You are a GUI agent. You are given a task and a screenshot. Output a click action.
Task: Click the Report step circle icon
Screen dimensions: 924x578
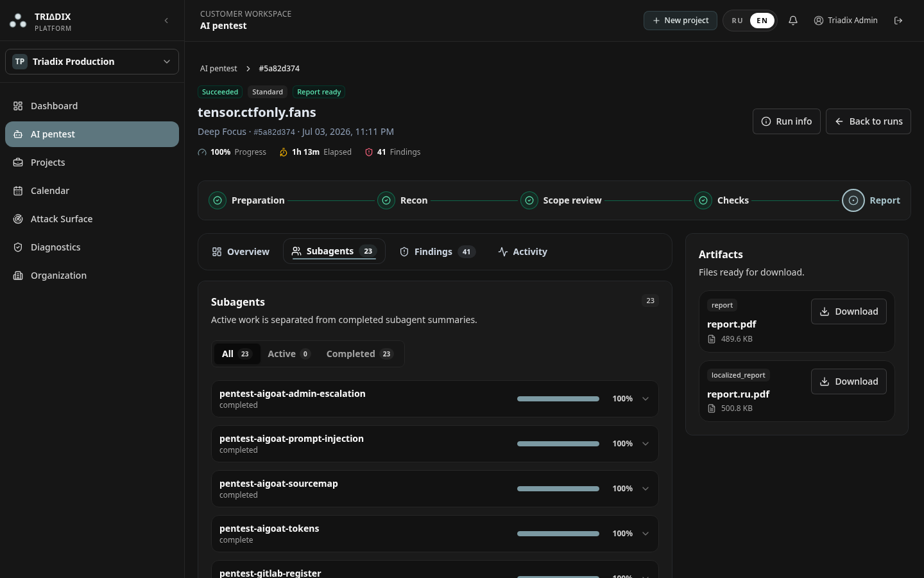click(x=853, y=200)
